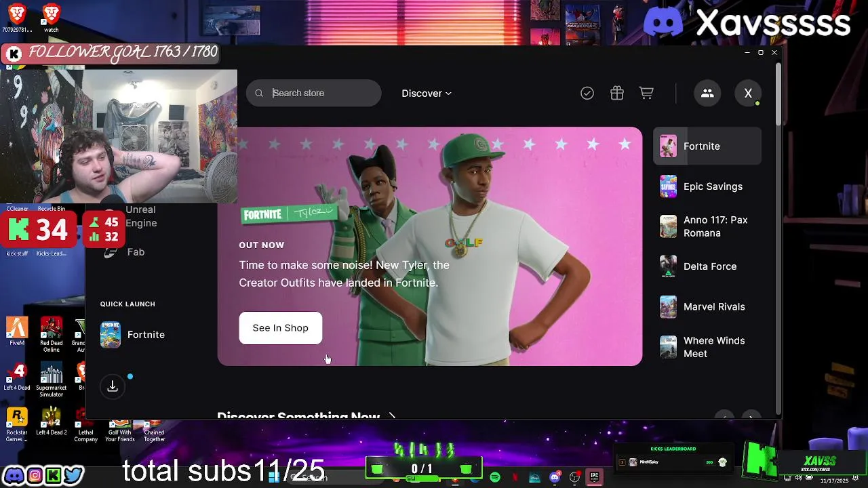The height and width of the screenshot is (488, 868).
Task: Select Where Winds Meet carousel item
Action: (x=707, y=347)
